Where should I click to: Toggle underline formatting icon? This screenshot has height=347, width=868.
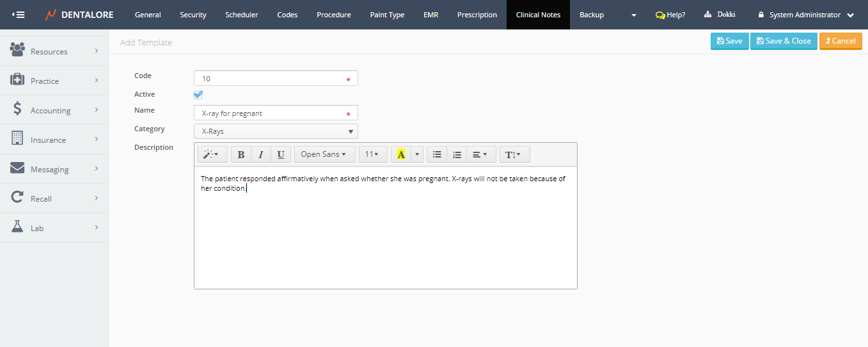(x=281, y=154)
